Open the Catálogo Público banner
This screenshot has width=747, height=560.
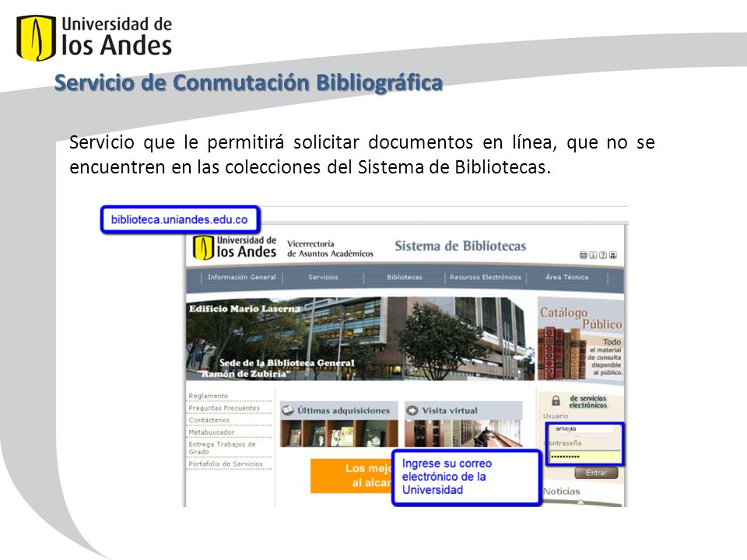click(580, 338)
